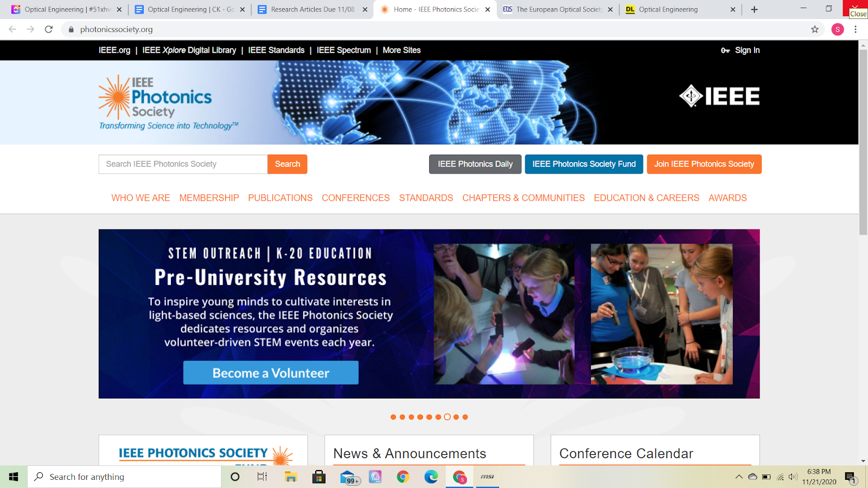
Task: Click the IEEE diamond logo in banner
Action: [x=719, y=97]
